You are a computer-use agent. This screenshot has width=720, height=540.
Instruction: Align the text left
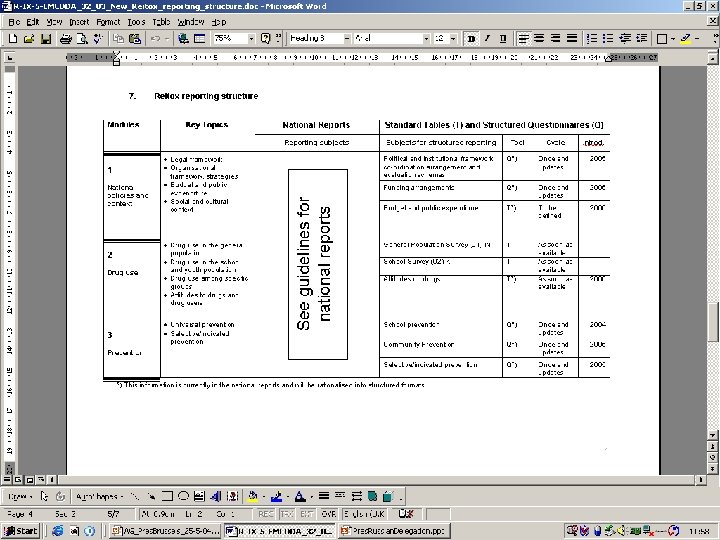(523, 39)
